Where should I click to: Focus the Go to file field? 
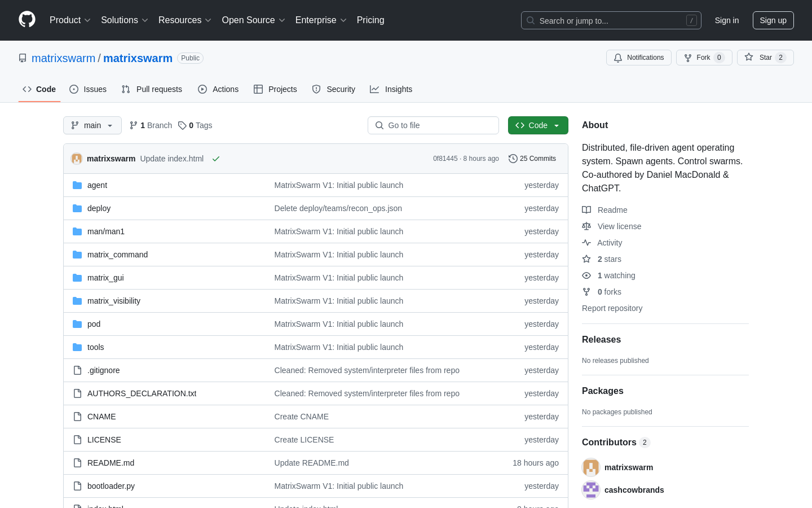[433, 125]
